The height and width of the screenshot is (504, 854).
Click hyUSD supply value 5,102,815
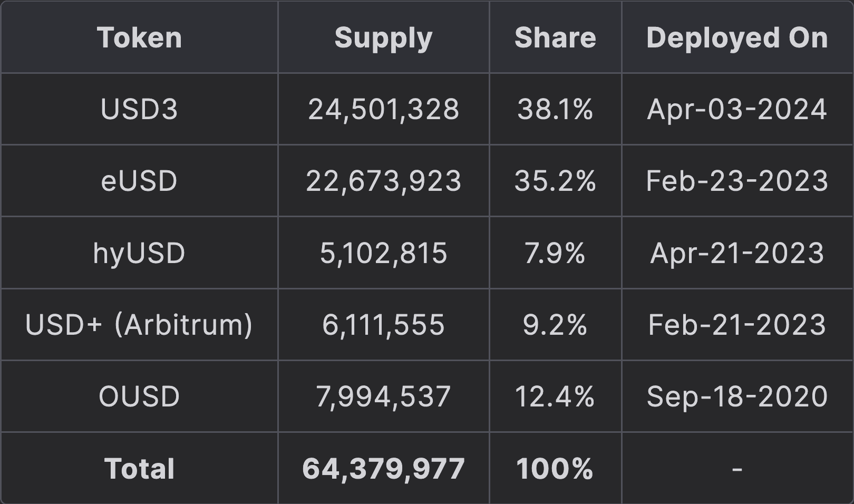click(x=383, y=253)
